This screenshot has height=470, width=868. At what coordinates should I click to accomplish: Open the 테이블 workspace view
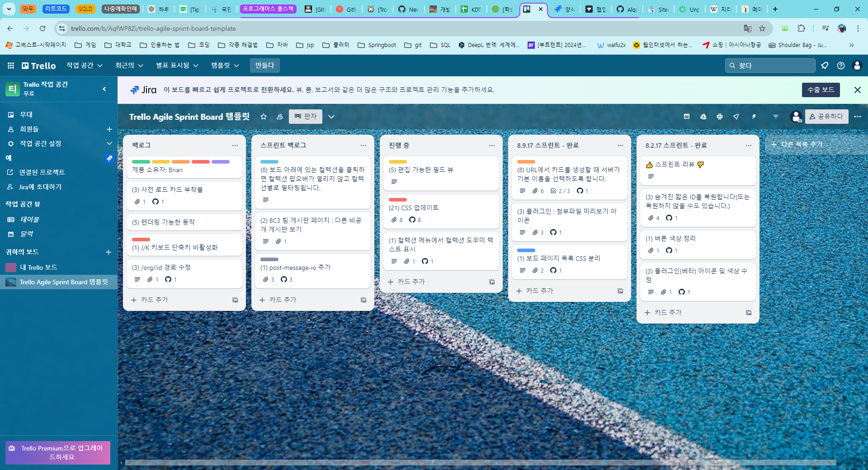click(x=29, y=219)
